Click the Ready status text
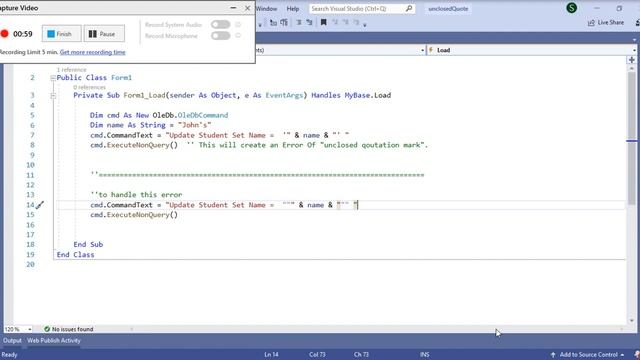This screenshot has width=640, height=360. (x=9, y=355)
